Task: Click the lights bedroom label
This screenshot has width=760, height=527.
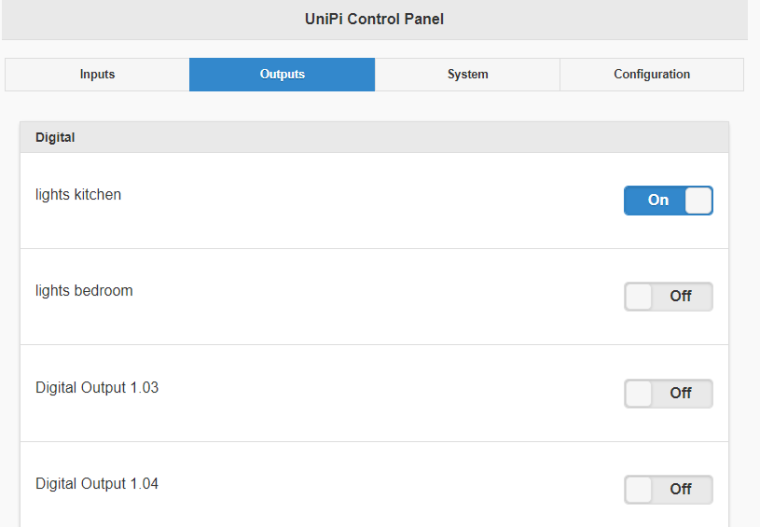Action: click(x=84, y=291)
